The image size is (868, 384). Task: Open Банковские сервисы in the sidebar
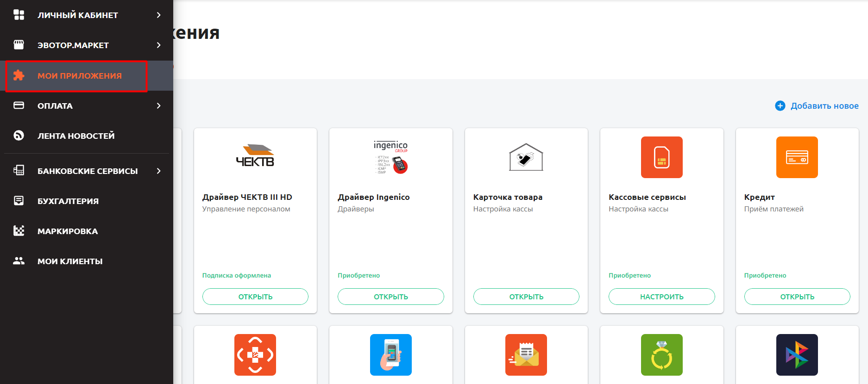click(87, 171)
